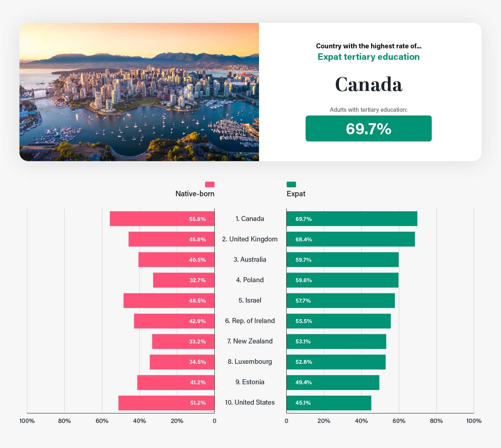Viewport: 501px width, 448px height.
Task: Click the green 69.7% headline badge
Action: tap(368, 129)
